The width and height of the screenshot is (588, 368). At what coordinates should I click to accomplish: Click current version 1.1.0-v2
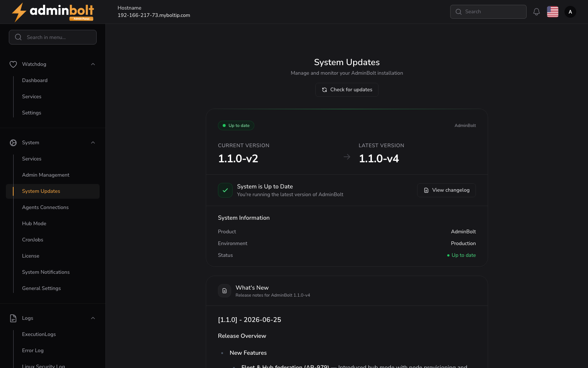(x=238, y=159)
